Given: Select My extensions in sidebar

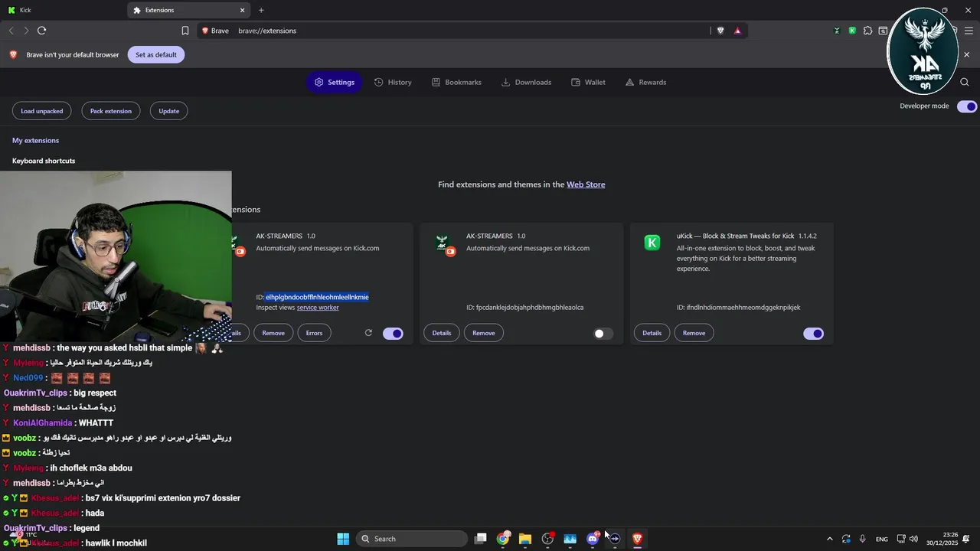Looking at the screenshot, I should point(35,140).
